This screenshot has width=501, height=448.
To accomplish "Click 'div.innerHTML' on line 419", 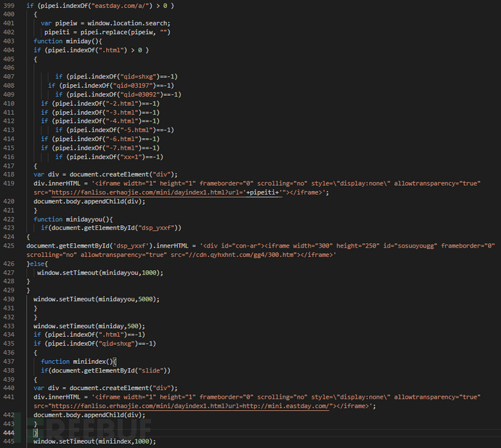I will (x=57, y=184).
